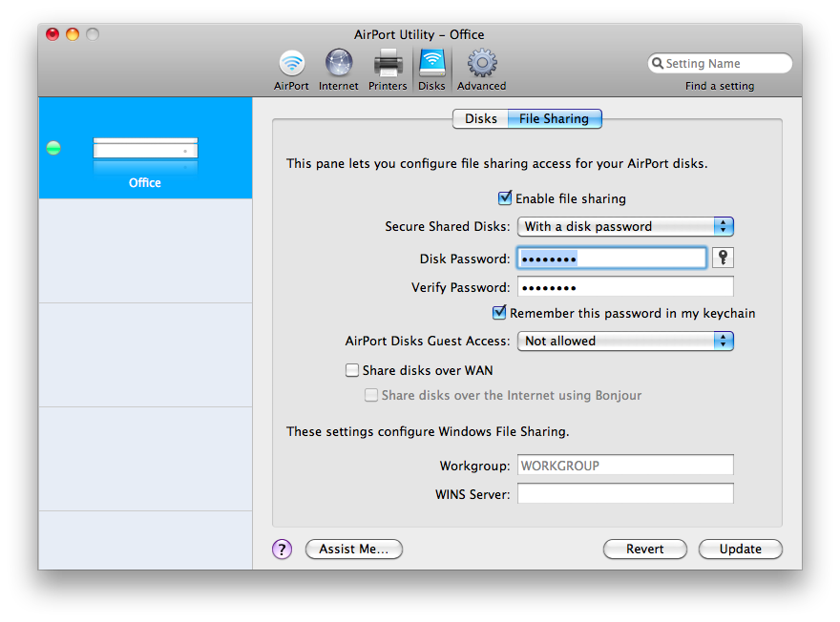
Task: Click the Assist Me... button
Action: click(x=354, y=549)
